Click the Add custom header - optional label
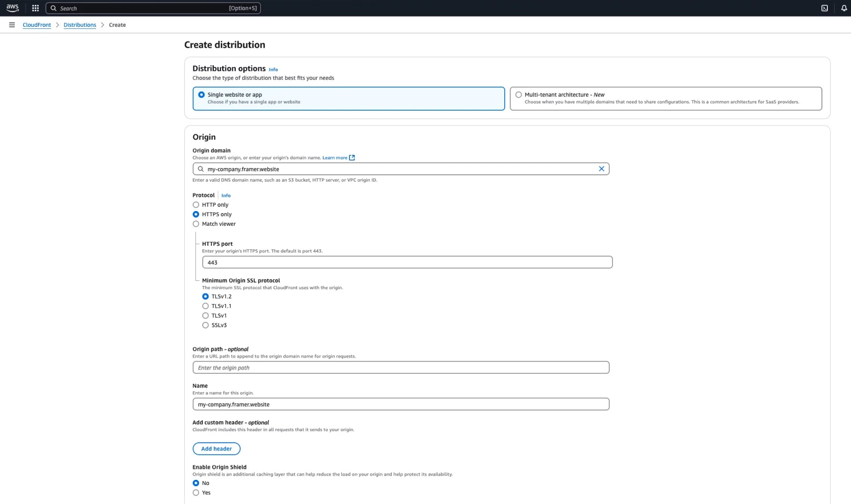The image size is (851, 504). 231,423
